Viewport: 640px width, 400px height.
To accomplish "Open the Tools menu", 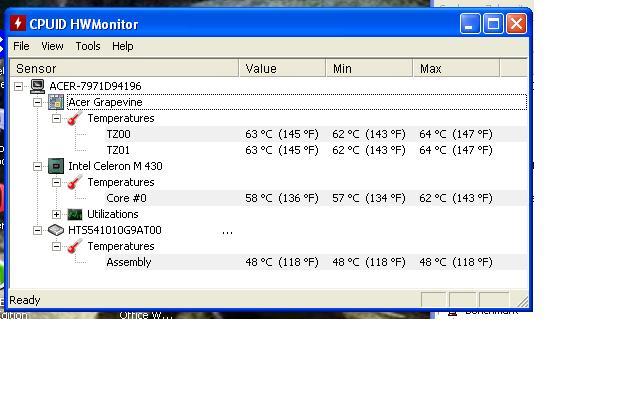I will [88, 46].
